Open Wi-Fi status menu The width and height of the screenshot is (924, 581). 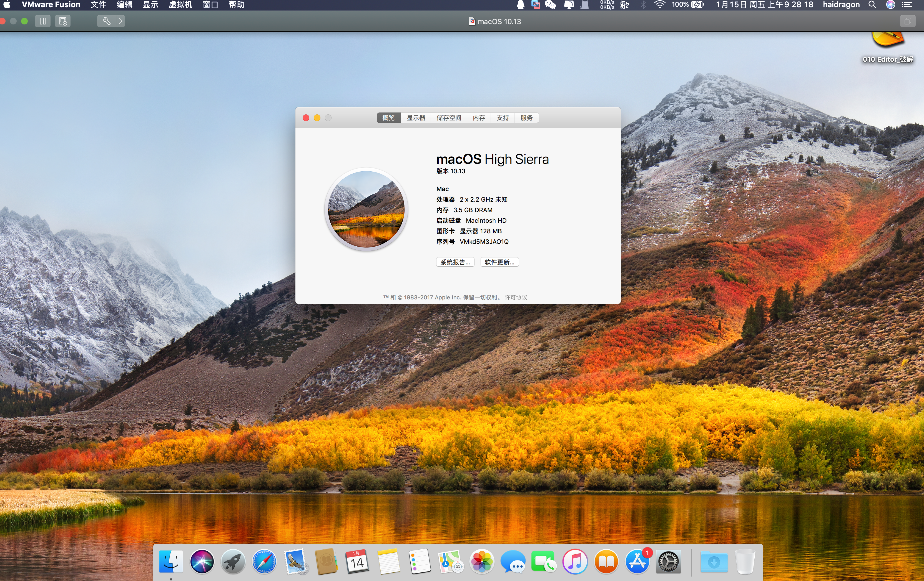(x=660, y=5)
